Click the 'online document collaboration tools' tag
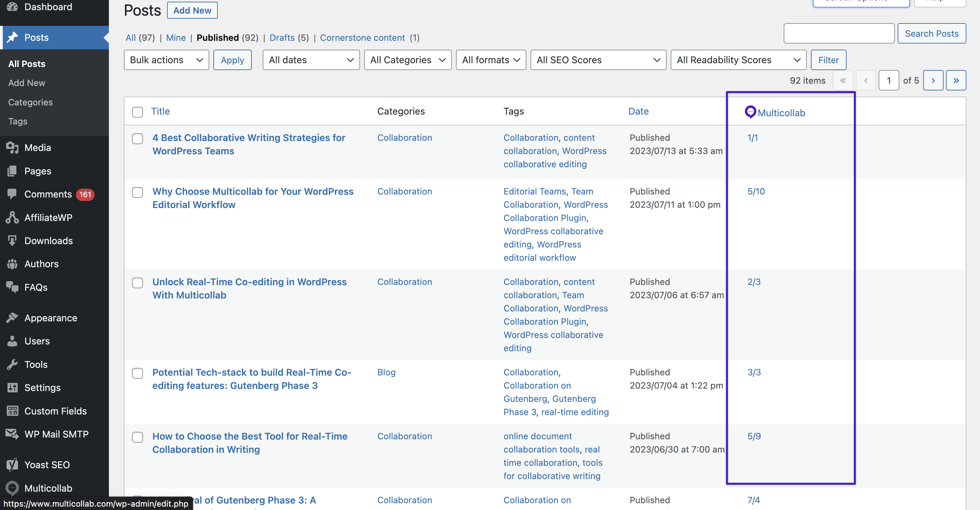This screenshot has height=510, width=980. pyautogui.click(x=542, y=443)
